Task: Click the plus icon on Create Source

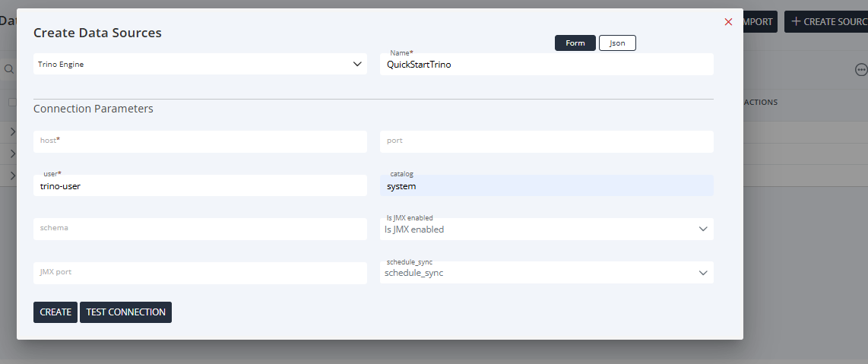Action: pyautogui.click(x=796, y=21)
